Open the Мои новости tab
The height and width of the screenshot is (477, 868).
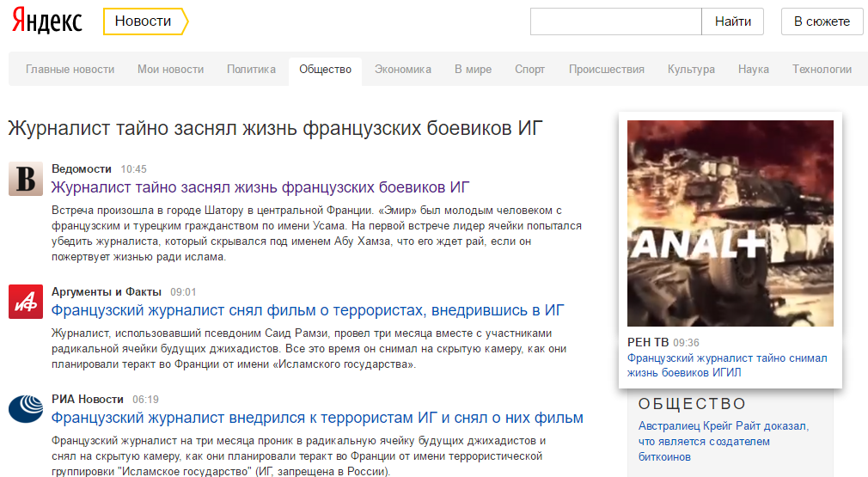[x=170, y=70]
